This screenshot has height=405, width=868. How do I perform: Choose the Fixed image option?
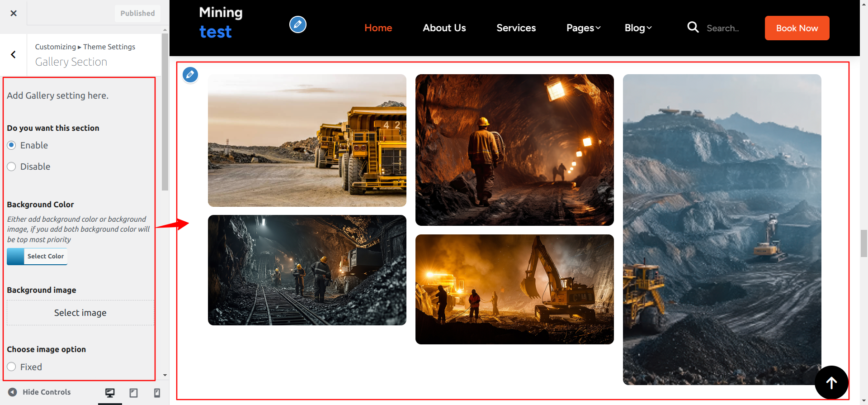[x=12, y=367]
